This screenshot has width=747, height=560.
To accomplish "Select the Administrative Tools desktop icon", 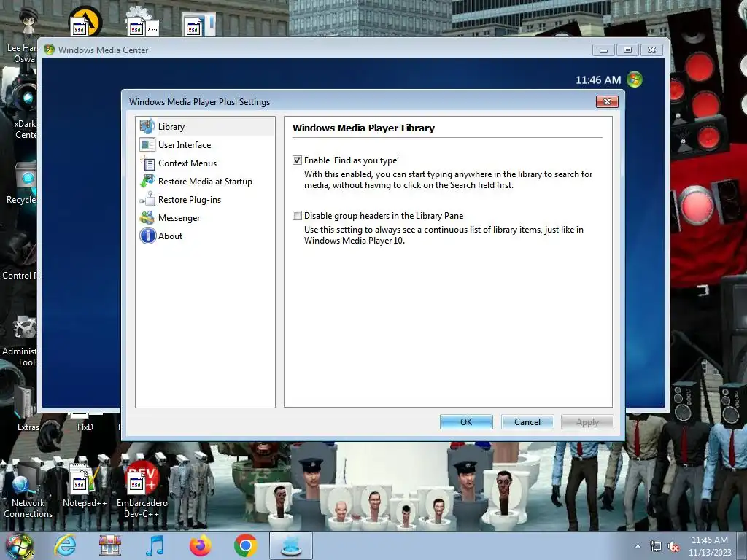I will pyautogui.click(x=20, y=341).
